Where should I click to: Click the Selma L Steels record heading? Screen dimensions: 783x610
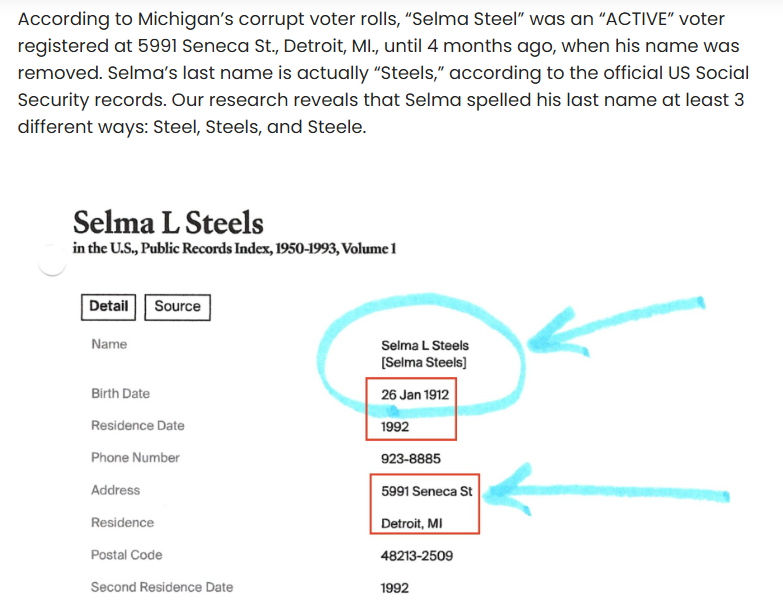tap(168, 223)
